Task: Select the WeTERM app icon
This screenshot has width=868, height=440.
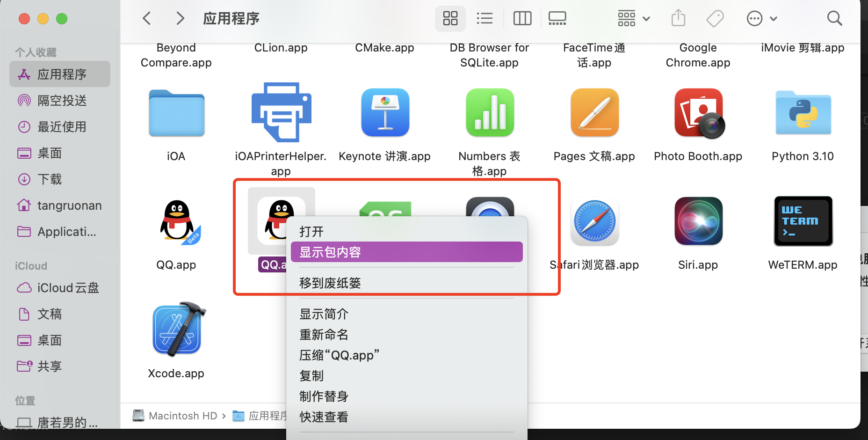Action: 803,221
